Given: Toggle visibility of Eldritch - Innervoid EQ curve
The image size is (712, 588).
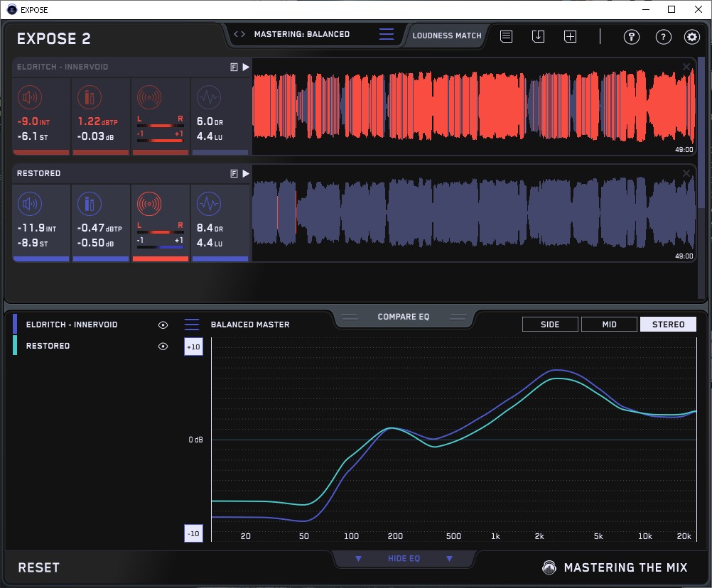Looking at the screenshot, I should tap(163, 325).
